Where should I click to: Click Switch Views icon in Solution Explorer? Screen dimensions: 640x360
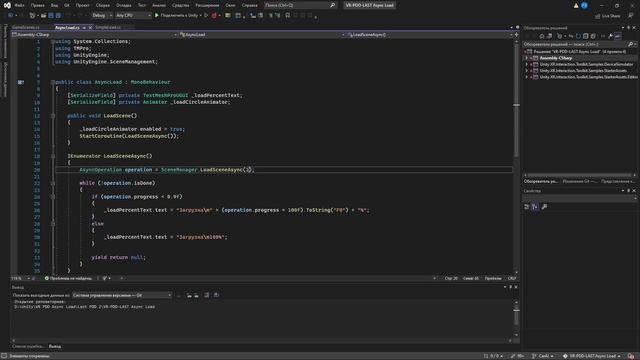[549, 36]
